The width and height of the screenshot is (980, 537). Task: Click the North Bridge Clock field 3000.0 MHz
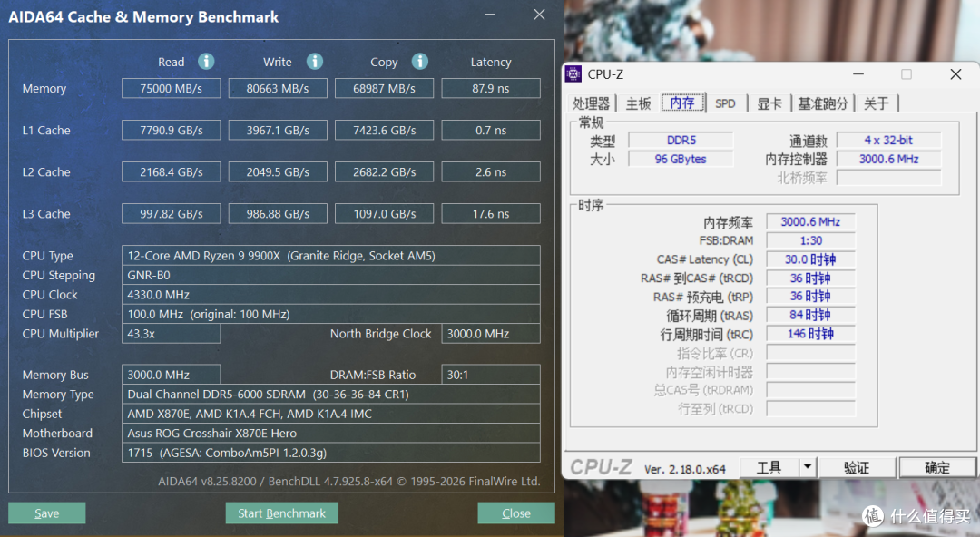click(x=491, y=334)
